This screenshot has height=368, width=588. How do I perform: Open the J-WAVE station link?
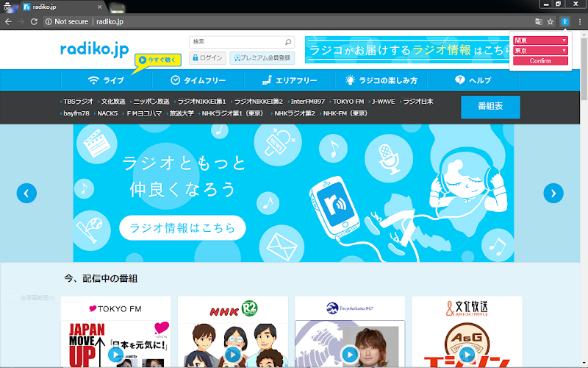383,102
